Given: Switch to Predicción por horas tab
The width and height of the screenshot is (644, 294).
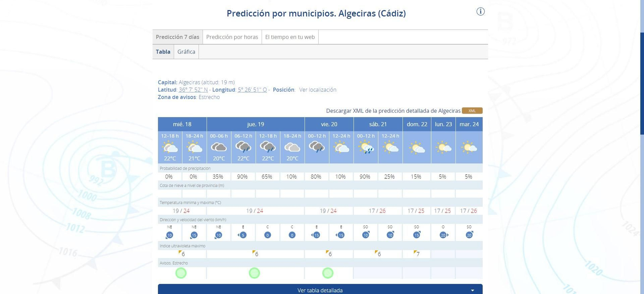Looking at the screenshot, I should [x=232, y=37].
